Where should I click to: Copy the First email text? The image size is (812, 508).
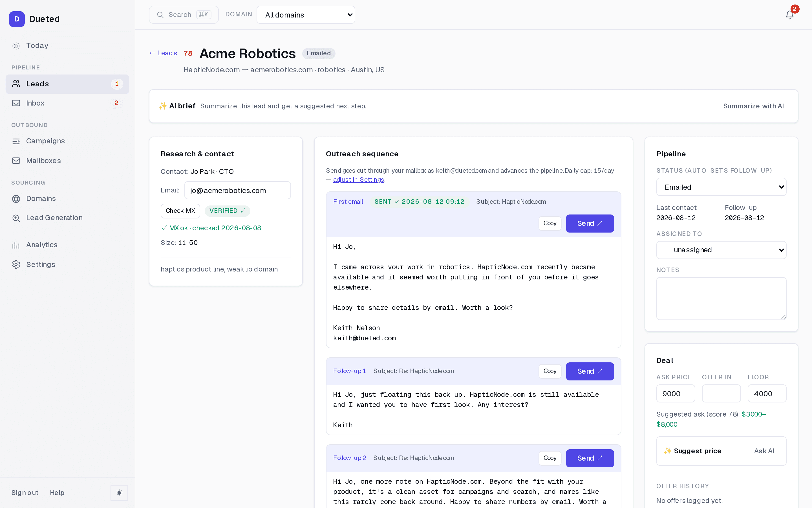pos(550,224)
